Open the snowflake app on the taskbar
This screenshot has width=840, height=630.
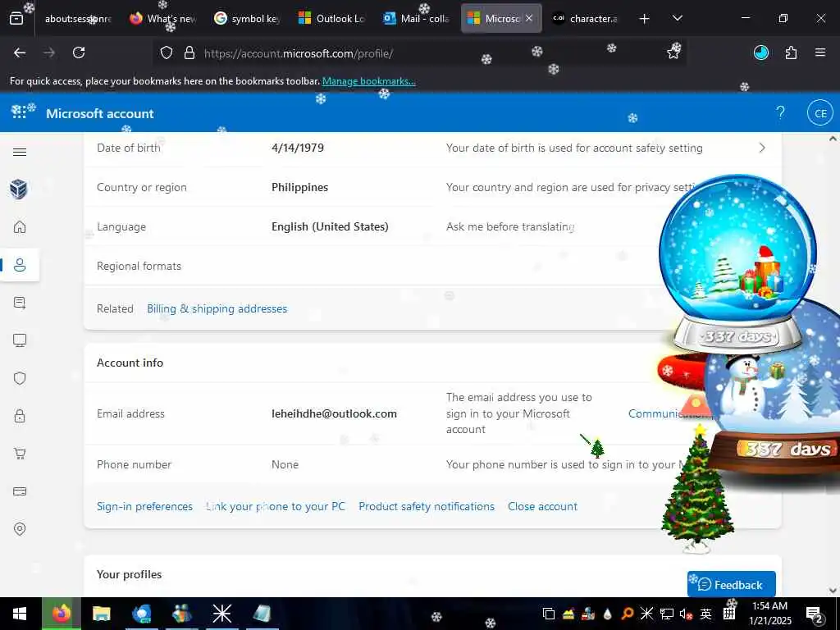coord(221,614)
